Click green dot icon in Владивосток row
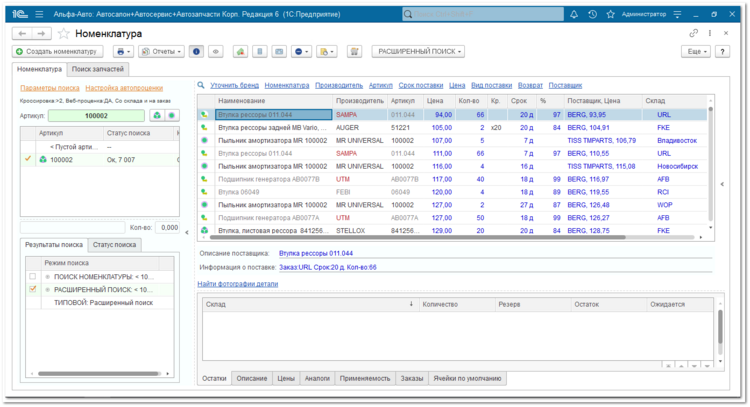Screen dimensions: 750x407 pyautogui.click(x=205, y=141)
